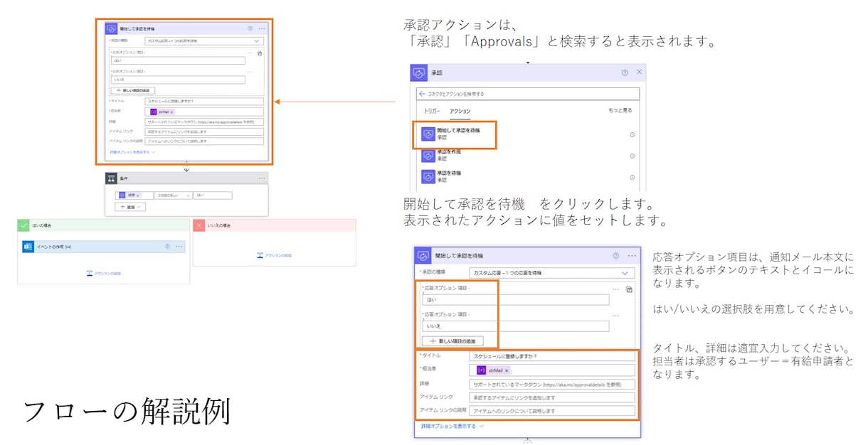This screenshot has height=445, width=868.
Task: Click the 詳細 markdown field in enlarged card
Action: tap(551, 385)
